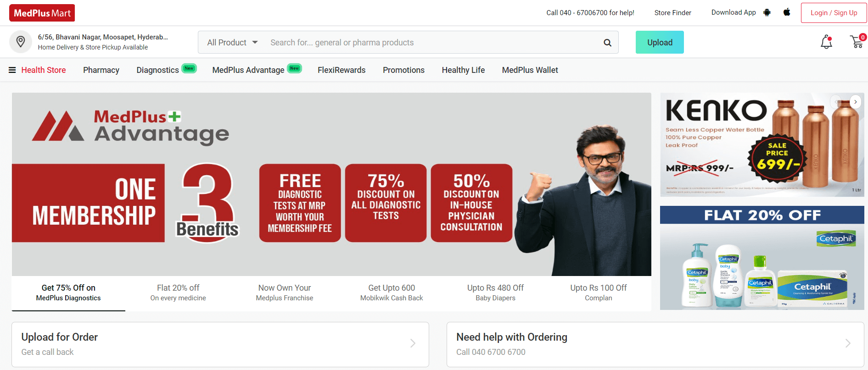Click Home Delivery & Store Pickup Available text
Viewport: 868px width, 370px height.
pos(93,47)
